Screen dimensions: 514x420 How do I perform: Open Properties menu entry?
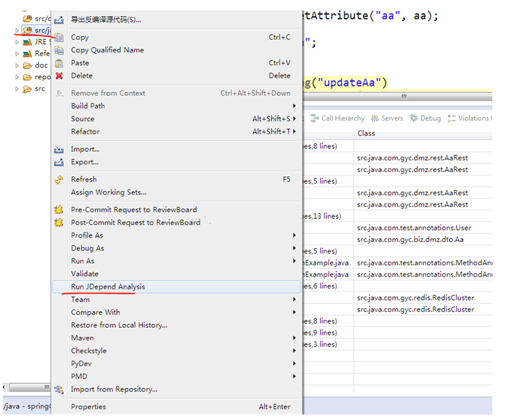pyautogui.click(x=177, y=407)
